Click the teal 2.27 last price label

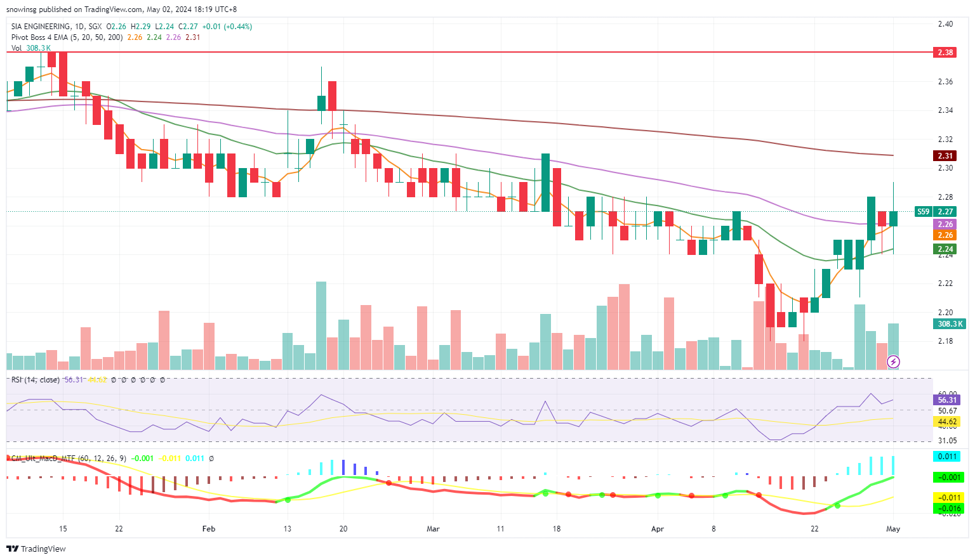946,212
